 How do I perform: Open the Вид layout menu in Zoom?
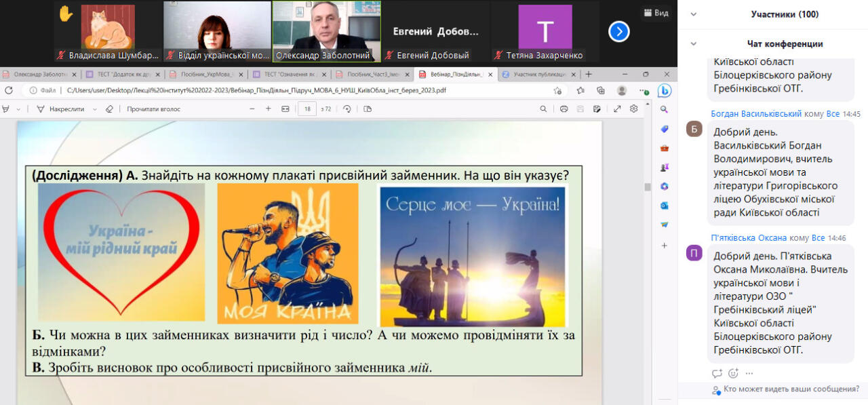656,13
